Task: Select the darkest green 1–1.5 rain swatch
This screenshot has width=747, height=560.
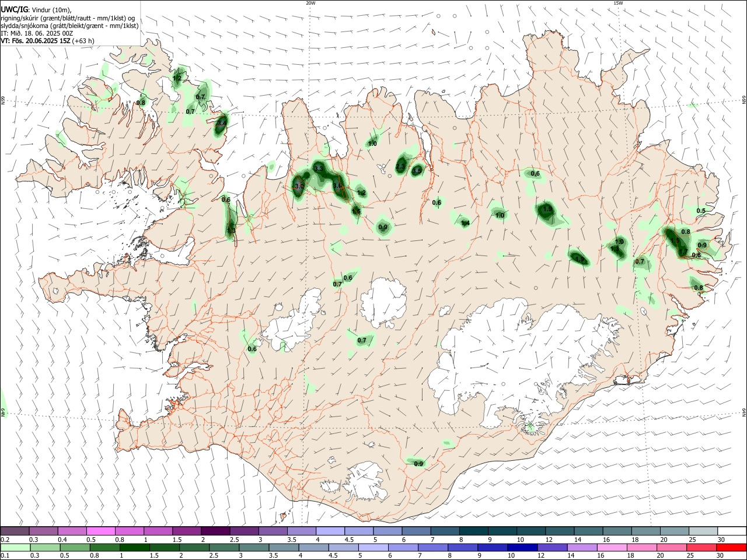Action: coord(135,548)
